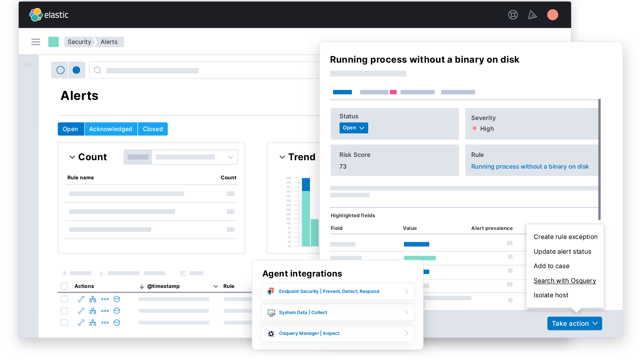Click the System Data Collect integration icon
Screen dimensions: 644x362
point(271,312)
